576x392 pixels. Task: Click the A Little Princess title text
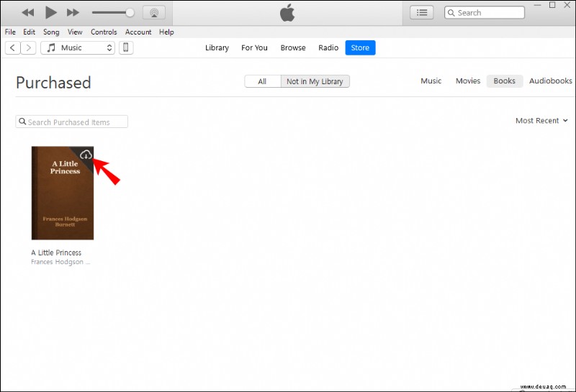point(56,252)
